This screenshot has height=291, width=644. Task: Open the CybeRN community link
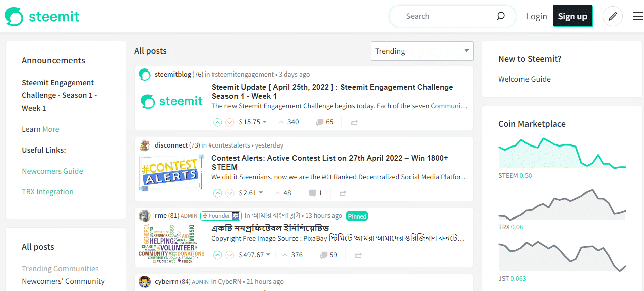coord(230,282)
